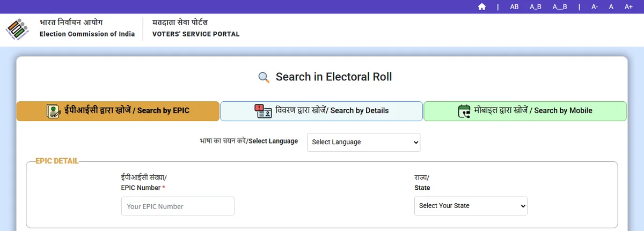Focus the Your EPIC Number input field
This screenshot has height=231, width=644.
(178, 206)
